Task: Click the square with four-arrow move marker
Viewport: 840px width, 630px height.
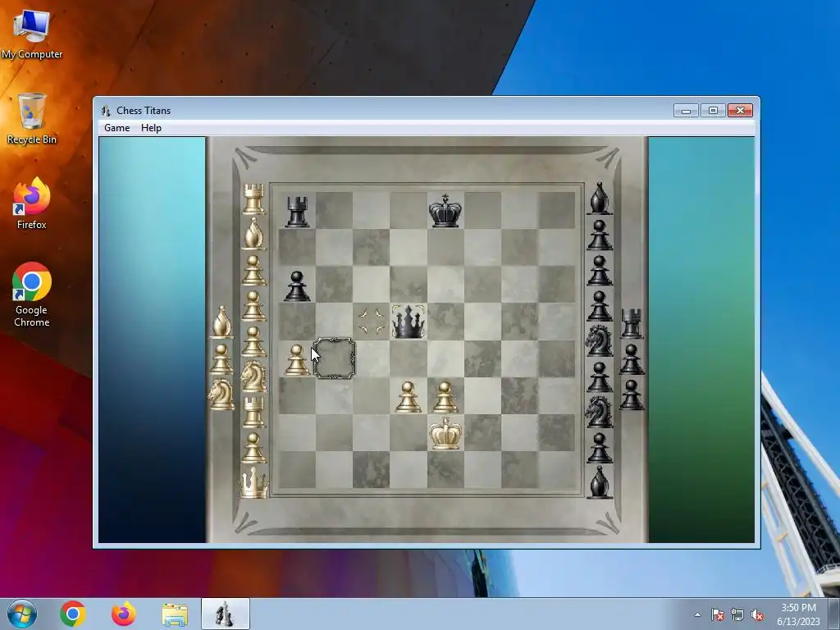Action: coord(372,322)
